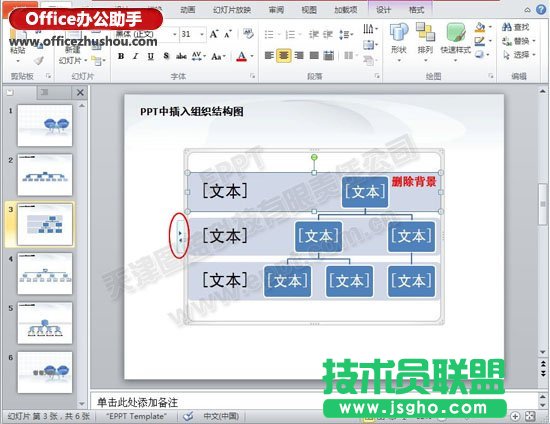This screenshot has height=424, width=550.
Task: Click the bullets list icon
Action: click(269, 34)
